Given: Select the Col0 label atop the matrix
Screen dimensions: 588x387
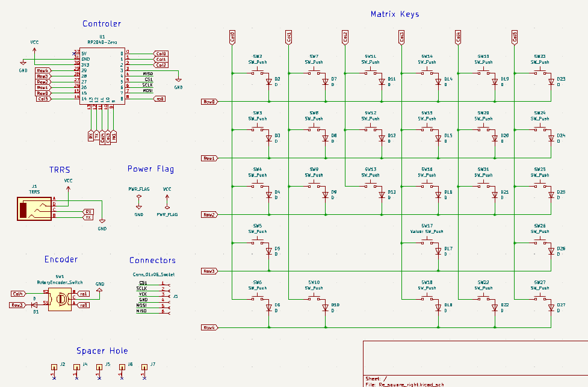Looking at the screenshot, I should [x=232, y=37].
